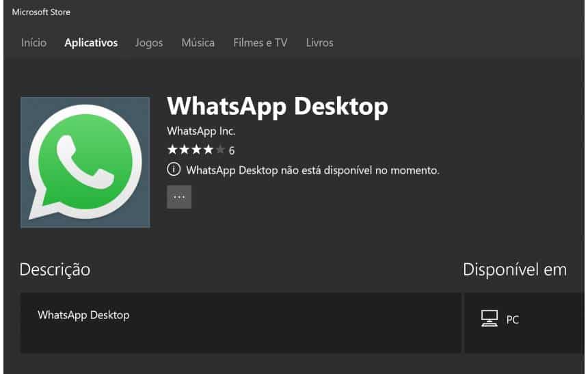Click the WhatsApp logo thumbnail
Viewport: 588px width, 374px height.
[x=85, y=163]
